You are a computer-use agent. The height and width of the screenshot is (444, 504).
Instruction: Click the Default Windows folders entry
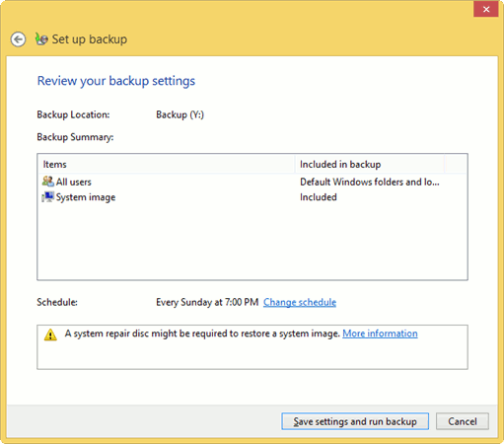(x=370, y=182)
